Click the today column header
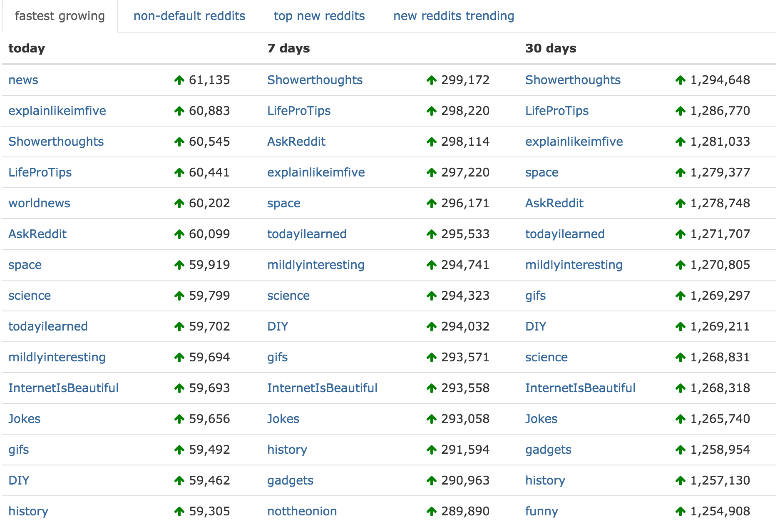The height and width of the screenshot is (532, 780). pos(27,48)
